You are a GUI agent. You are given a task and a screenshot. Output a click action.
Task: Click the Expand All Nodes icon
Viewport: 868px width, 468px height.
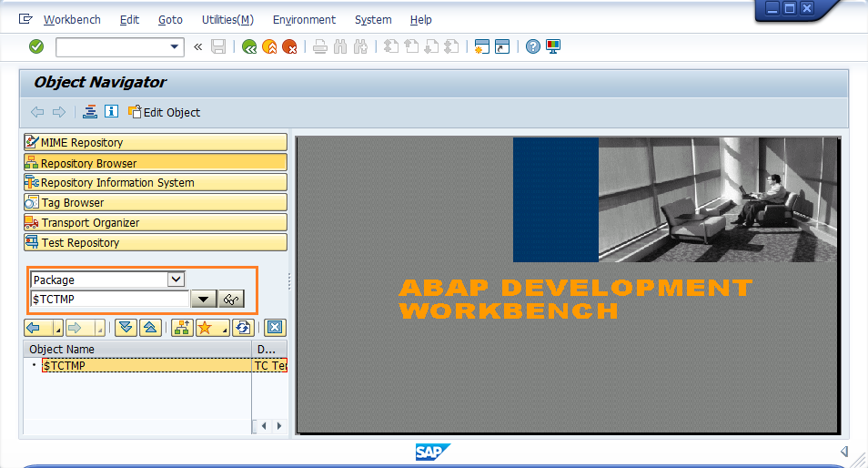(x=126, y=328)
